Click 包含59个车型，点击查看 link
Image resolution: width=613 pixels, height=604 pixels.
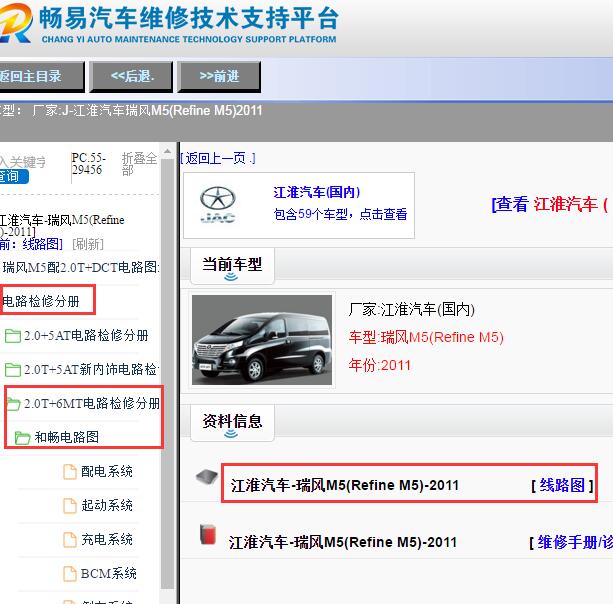341,214
